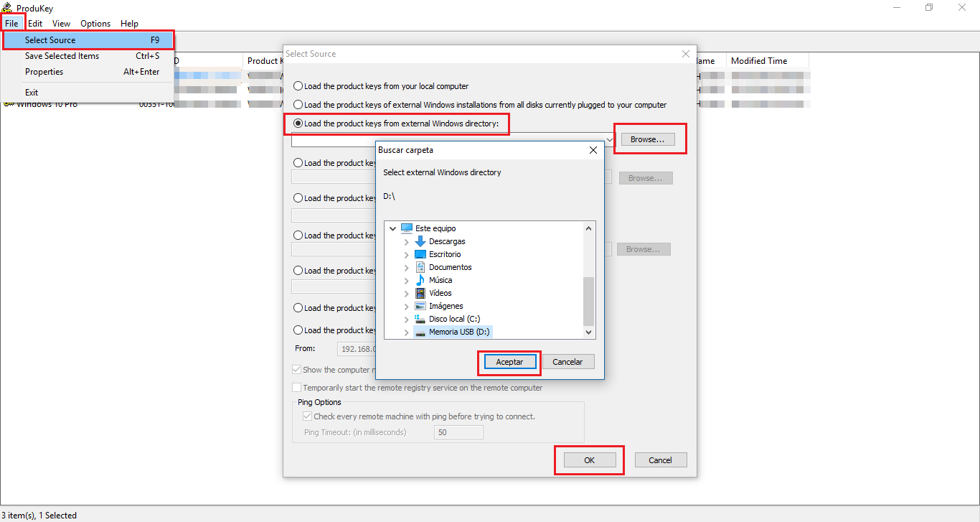This screenshot has height=522, width=980.
Task: Click the Vídeos film strip icon
Action: pyautogui.click(x=420, y=293)
